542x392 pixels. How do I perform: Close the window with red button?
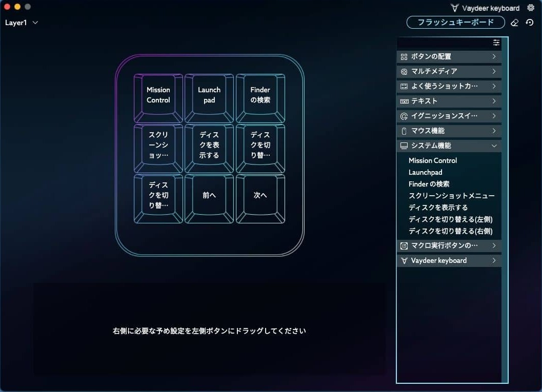coord(7,7)
